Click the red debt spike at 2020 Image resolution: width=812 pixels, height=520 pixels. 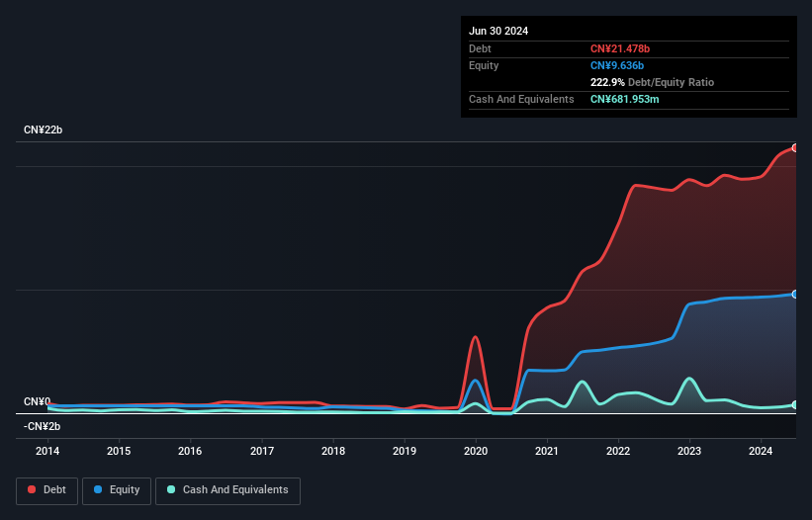pos(476,337)
